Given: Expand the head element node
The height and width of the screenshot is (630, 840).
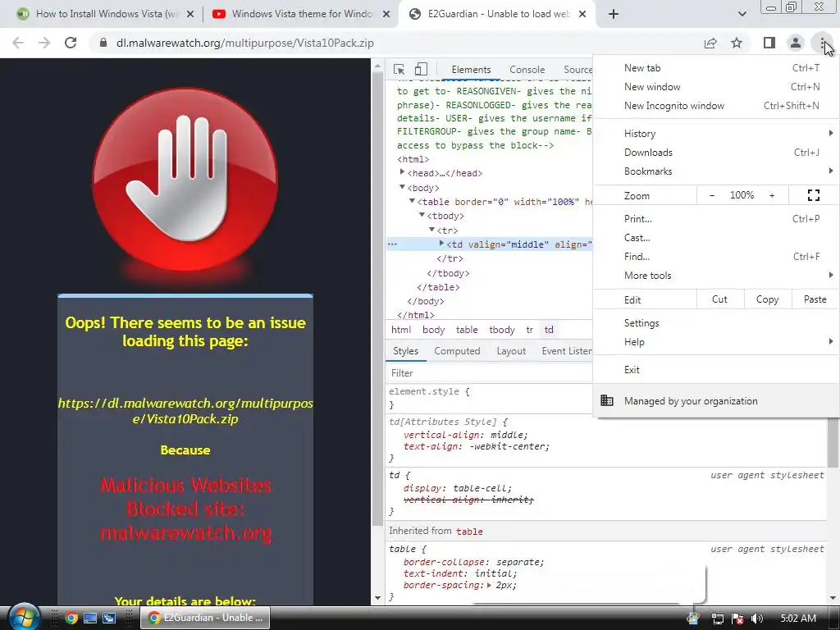Looking at the screenshot, I should tap(402, 172).
